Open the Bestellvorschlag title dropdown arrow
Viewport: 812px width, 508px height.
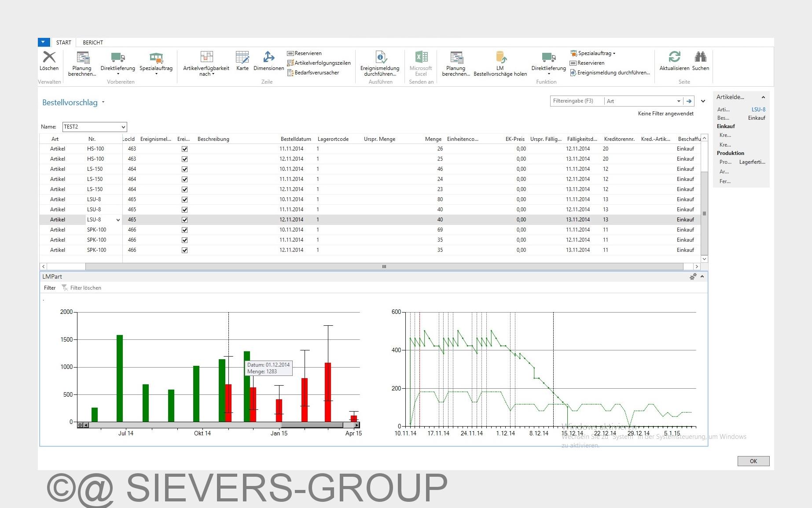[103, 102]
